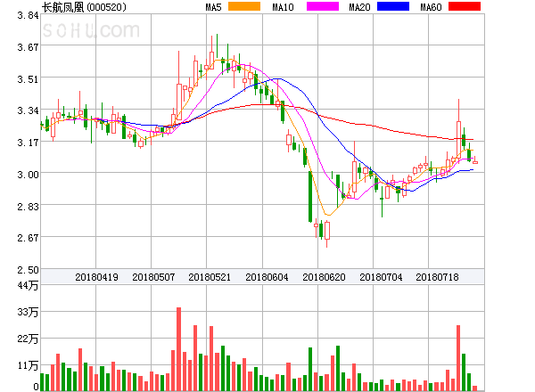This screenshot has width=535, height=392.
Task: Click the long green candlestick dropping to 2.75
Action: click(x=310, y=197)
